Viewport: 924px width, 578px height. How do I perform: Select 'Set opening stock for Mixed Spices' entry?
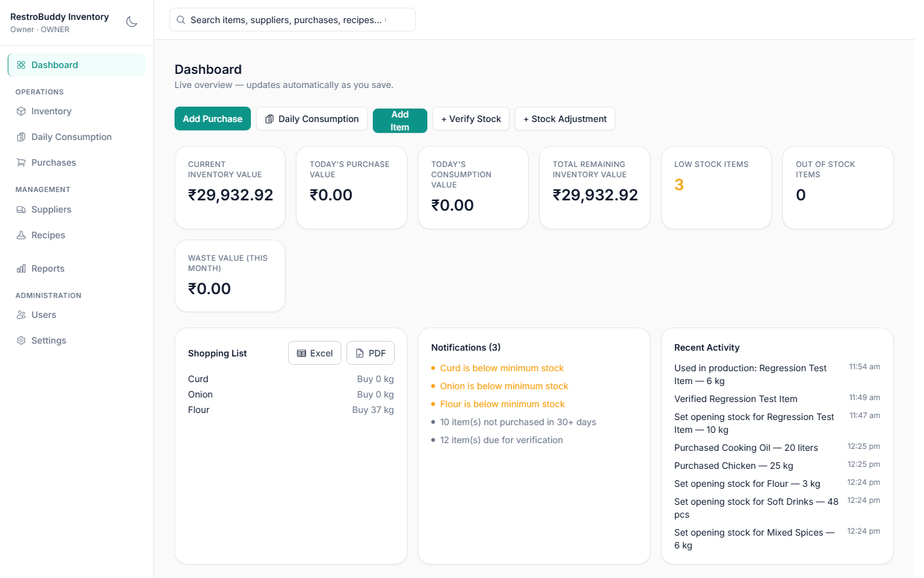tap(777, 539)
